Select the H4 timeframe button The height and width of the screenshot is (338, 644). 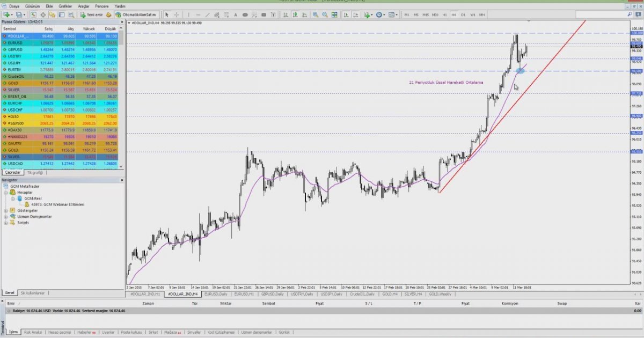(x=453, y=15)
